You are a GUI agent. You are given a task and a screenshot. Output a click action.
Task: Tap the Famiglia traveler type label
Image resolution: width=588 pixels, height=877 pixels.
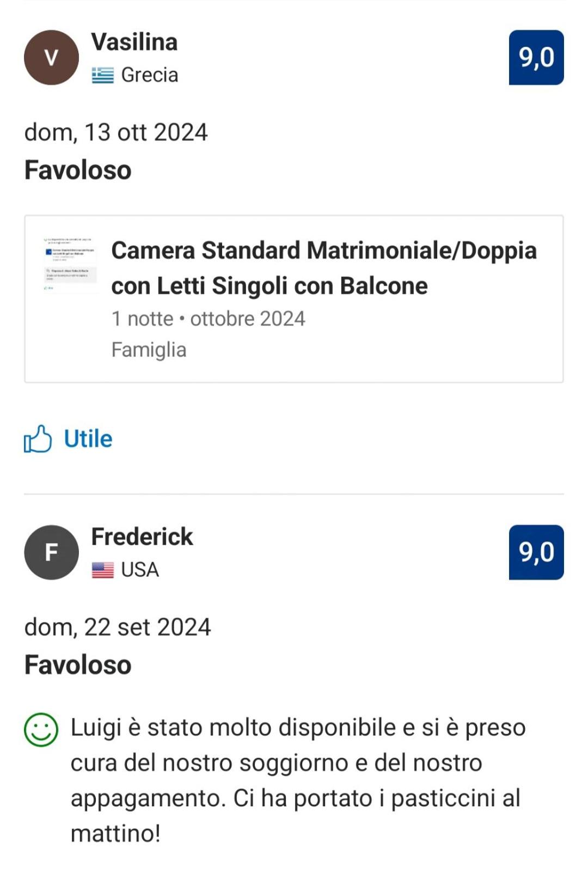[149, 350]
